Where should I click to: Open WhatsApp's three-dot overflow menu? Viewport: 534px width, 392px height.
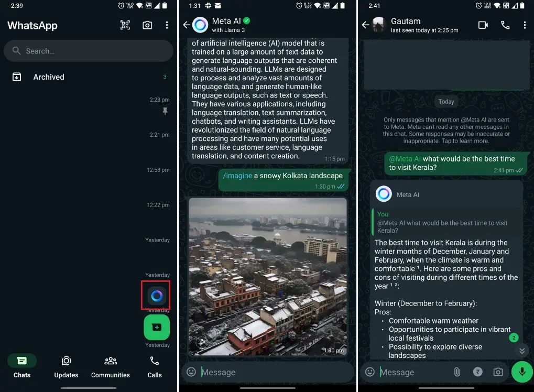click(x=167, y=25)
